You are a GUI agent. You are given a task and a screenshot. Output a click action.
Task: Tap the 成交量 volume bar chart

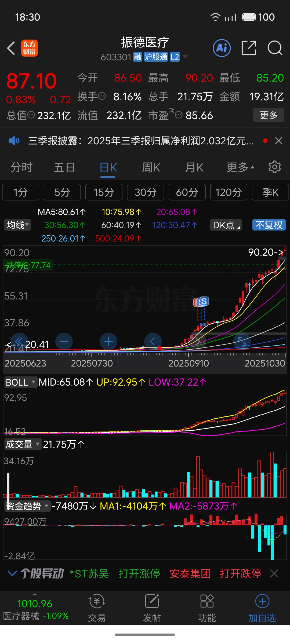145,475
